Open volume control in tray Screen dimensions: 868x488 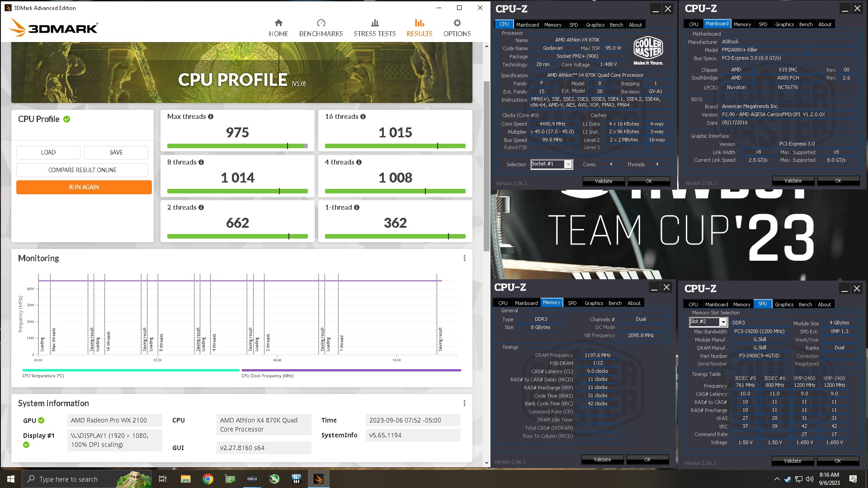pyautogui.click(x=809, y=479)
